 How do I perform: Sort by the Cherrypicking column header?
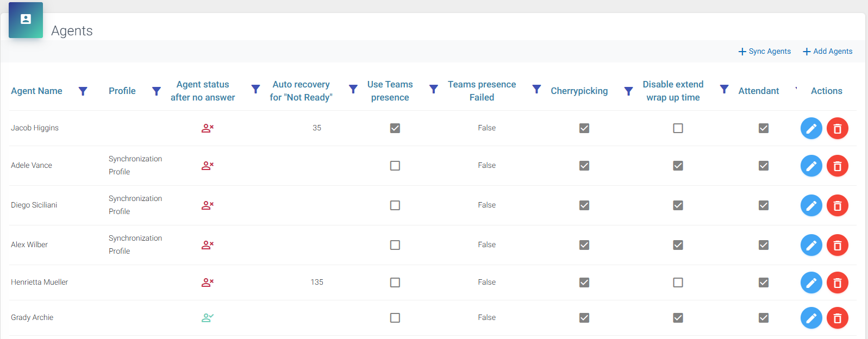579,91
